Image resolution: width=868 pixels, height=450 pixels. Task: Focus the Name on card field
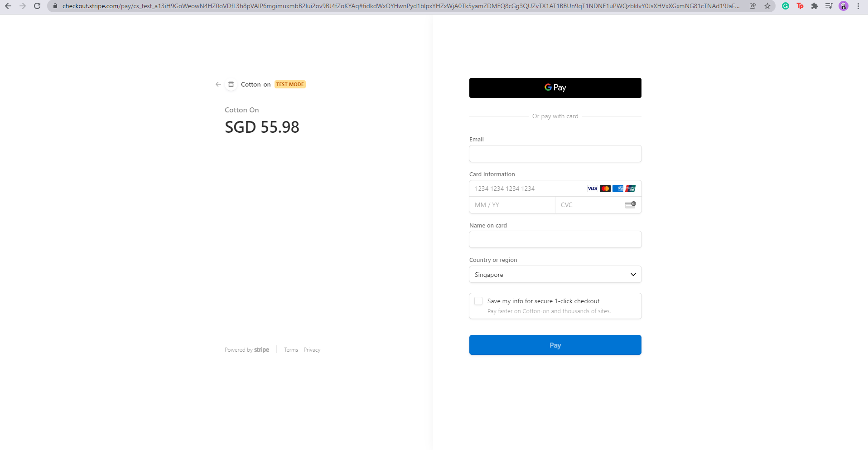[x=555, y=239]
